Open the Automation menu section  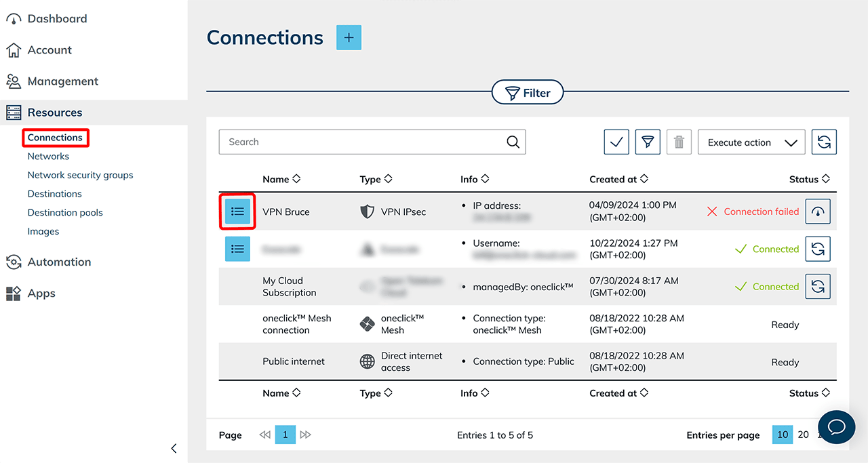click(59, 262)
